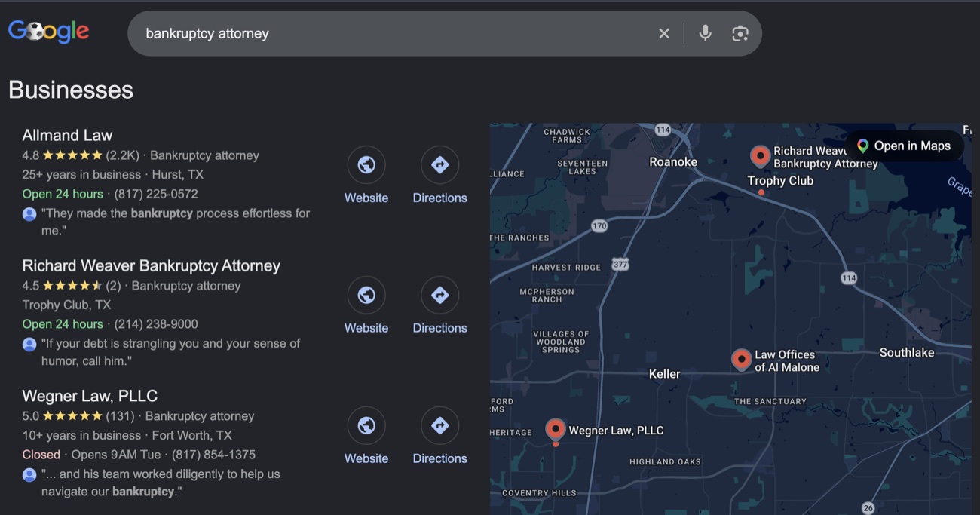Screen dimensions: 980x515
Task: Open Allmand Law website globe icon
Action: [x=366, y=165]
